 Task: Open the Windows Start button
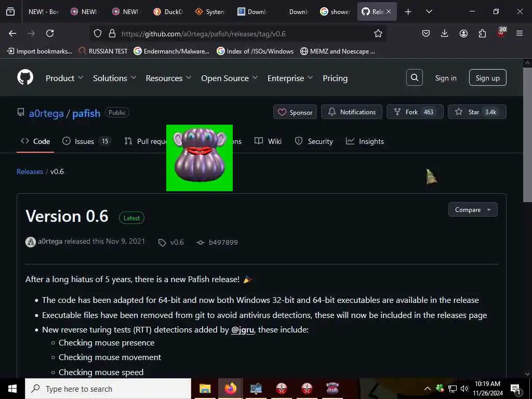tap(12, 389)
